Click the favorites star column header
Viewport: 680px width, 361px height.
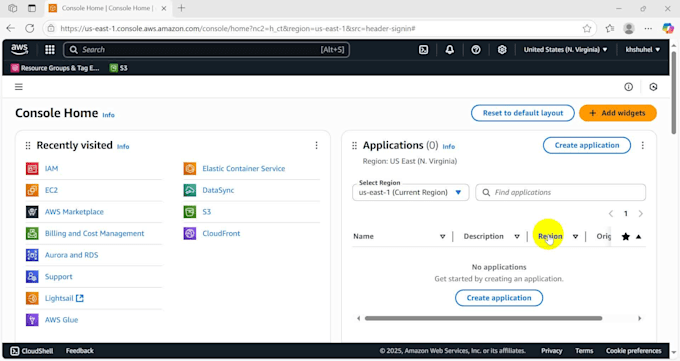click(625, 236)
